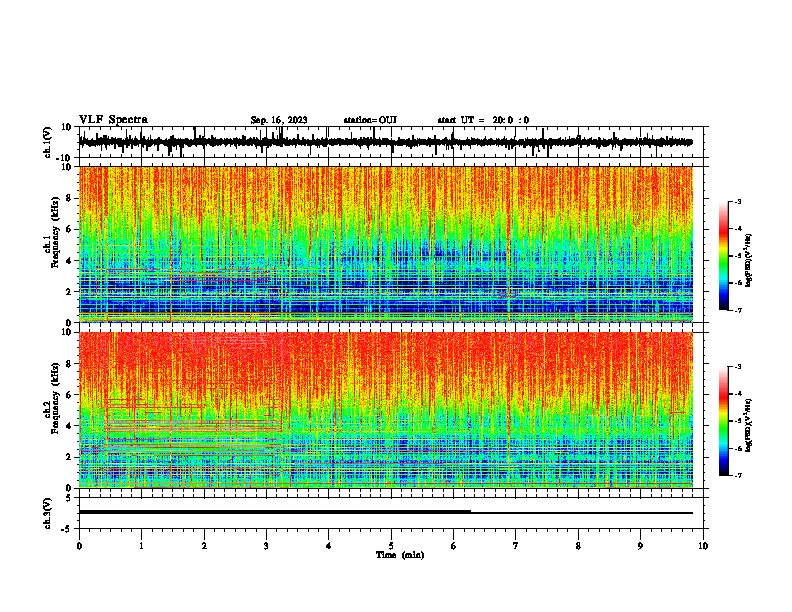Screen dimensions: 792x612
Task: Click the ch.1 colorbar log(PSD) unit label
Action: coord(749,260)
